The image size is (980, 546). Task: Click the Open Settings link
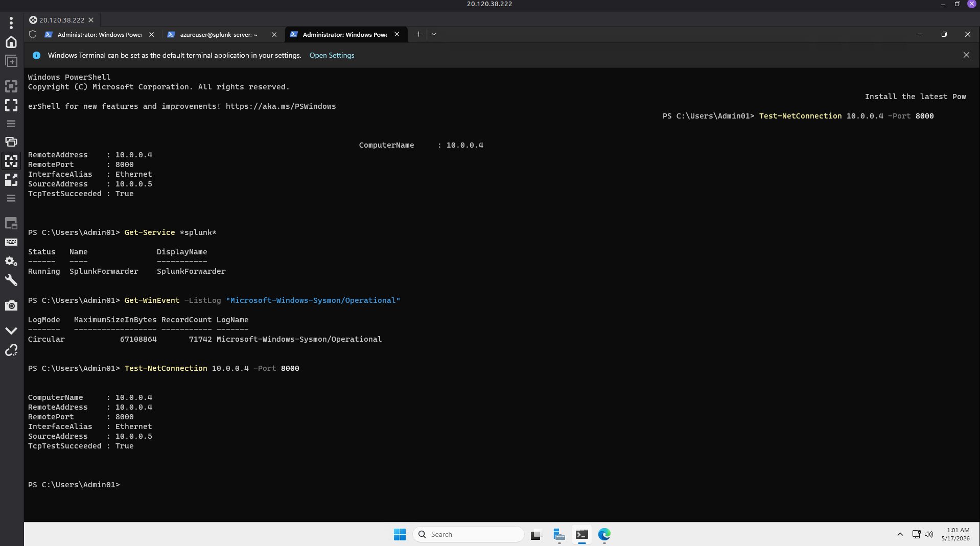(x=332, y=55)
